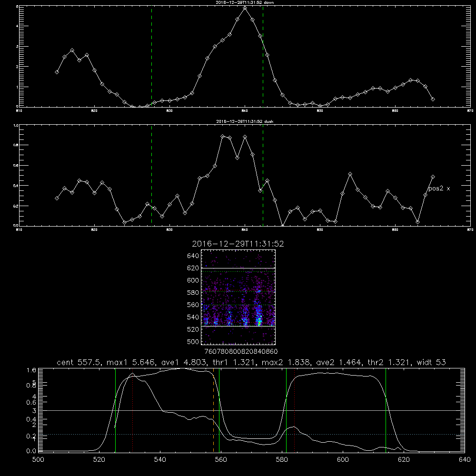Click the 640 label on bottom plot x-axis
This screenshot has height=476, width=476.
tap(465, 460)
